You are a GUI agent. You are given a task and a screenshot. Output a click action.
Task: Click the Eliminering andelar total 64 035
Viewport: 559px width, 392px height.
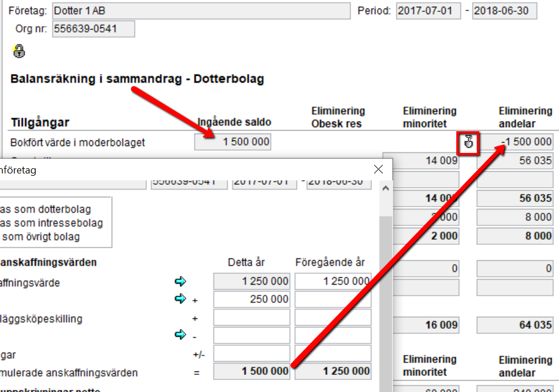pyautogui.click(x=515, y=325)
